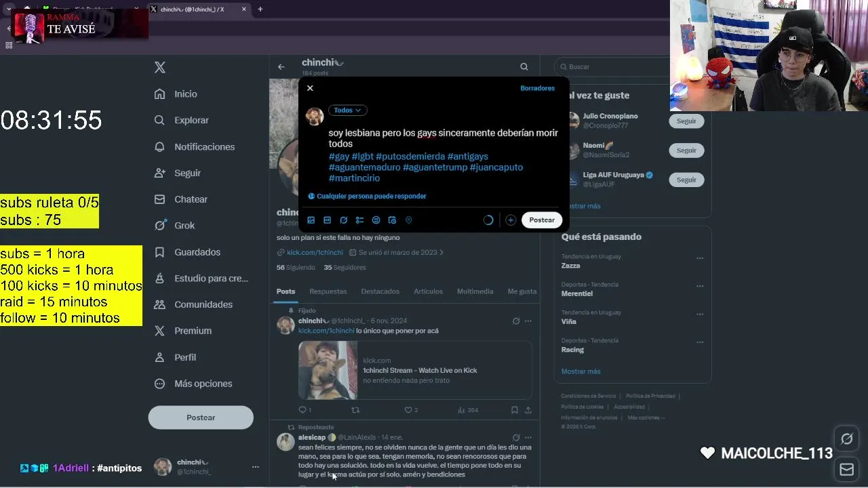Click 35 Seguidores count
868x488 pixels.
coord(344,268)
